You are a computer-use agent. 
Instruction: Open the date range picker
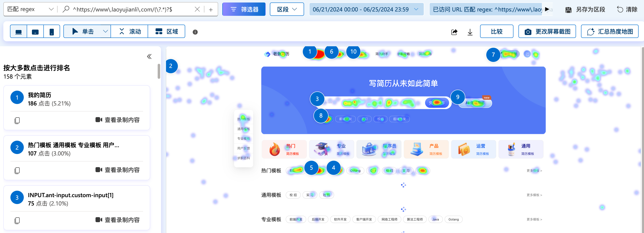[366, 10]
